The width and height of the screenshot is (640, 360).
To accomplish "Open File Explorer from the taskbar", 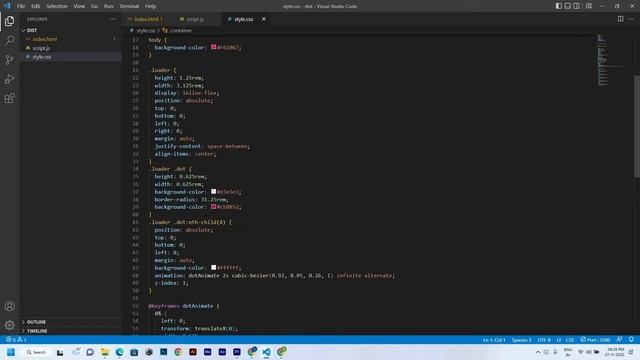I will [x=104, y=352].
